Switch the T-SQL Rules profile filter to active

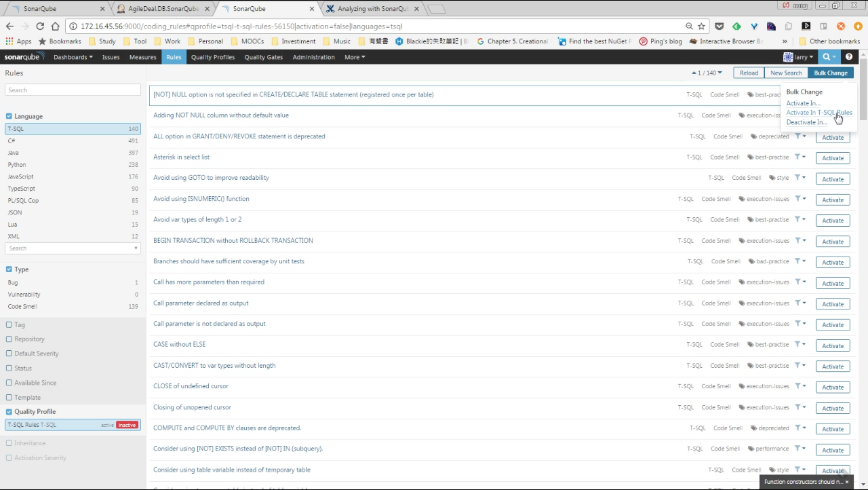[x=107, y=425]
